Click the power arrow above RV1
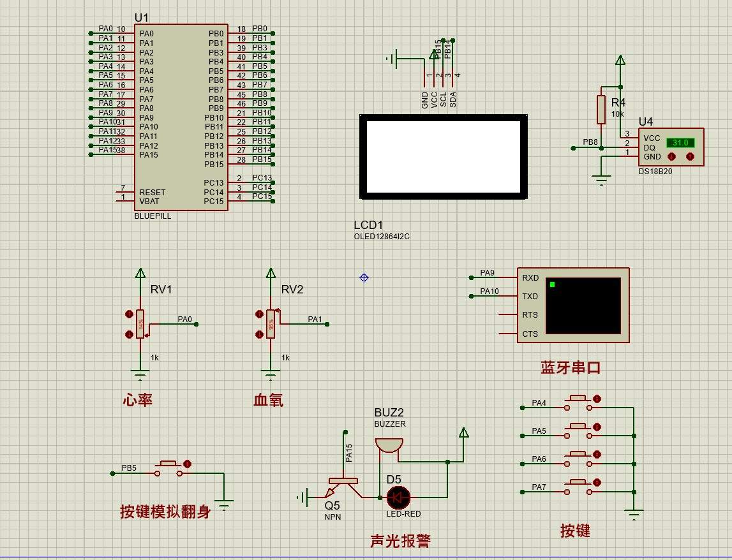This screenshot has height=560, width=732. (140, 273)
